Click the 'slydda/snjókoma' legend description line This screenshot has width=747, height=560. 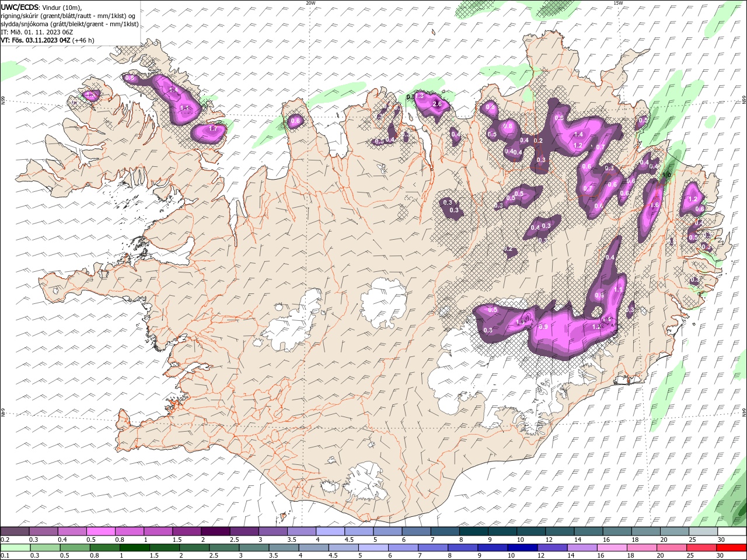(x=69, y=24)
